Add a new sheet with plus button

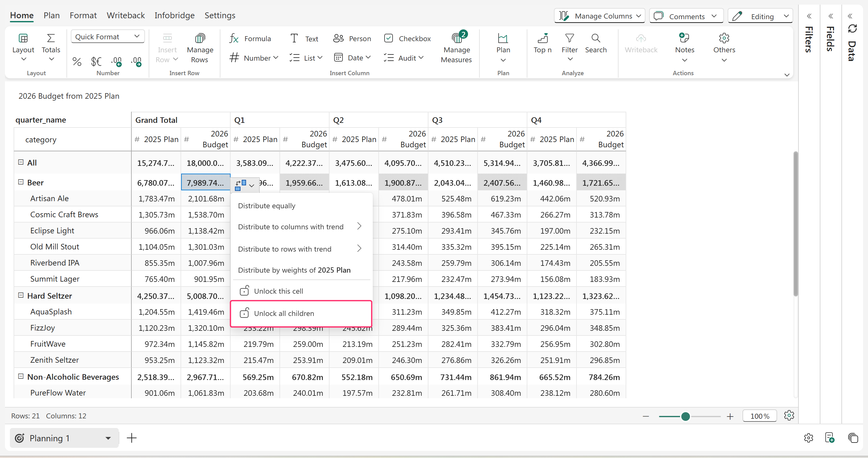pos(131,438)
